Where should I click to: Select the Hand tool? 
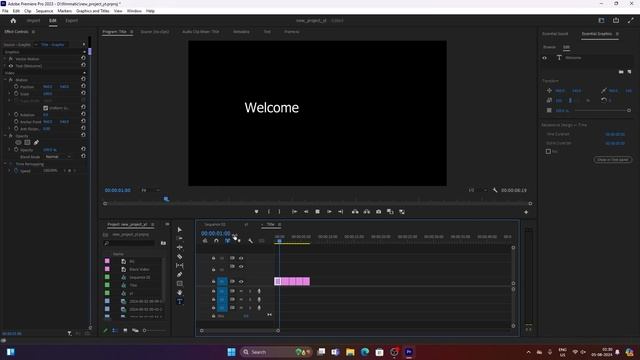point(180,293)
